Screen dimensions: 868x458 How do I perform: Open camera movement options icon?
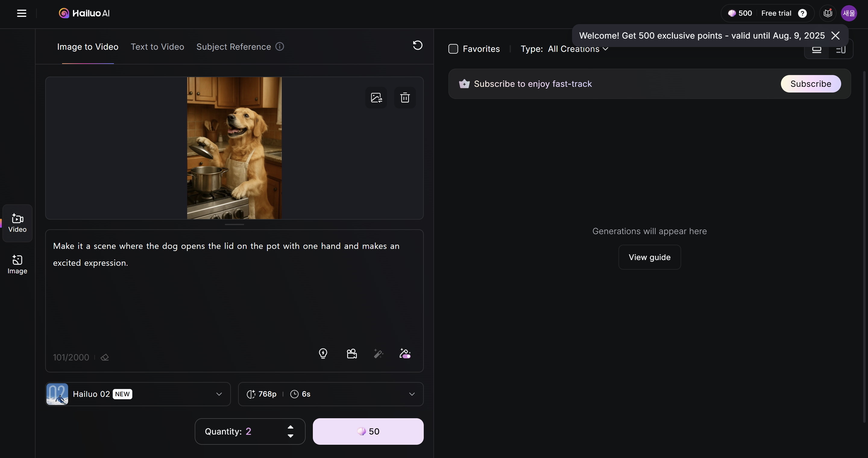click(352, 354)
